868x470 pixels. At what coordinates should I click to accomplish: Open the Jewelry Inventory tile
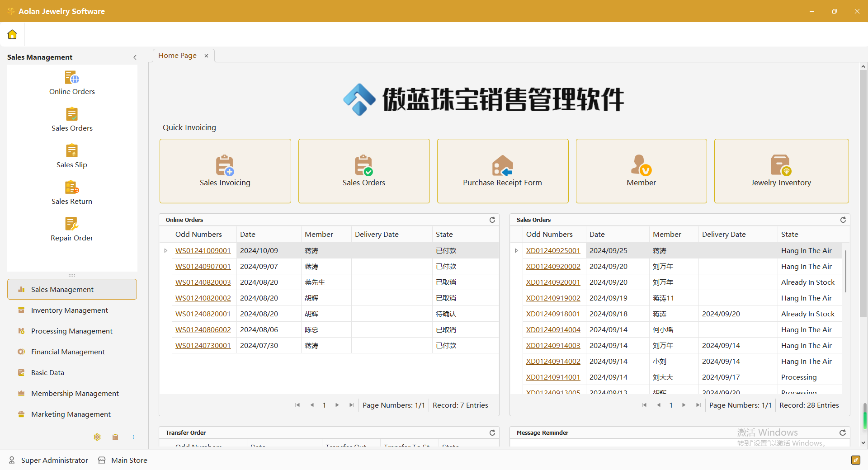781,171
